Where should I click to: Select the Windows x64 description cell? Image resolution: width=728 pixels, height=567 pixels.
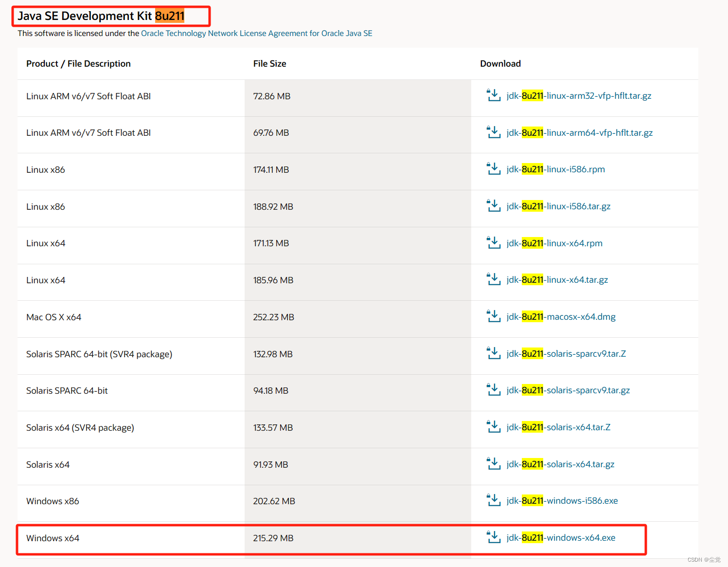tap(53, 538)
